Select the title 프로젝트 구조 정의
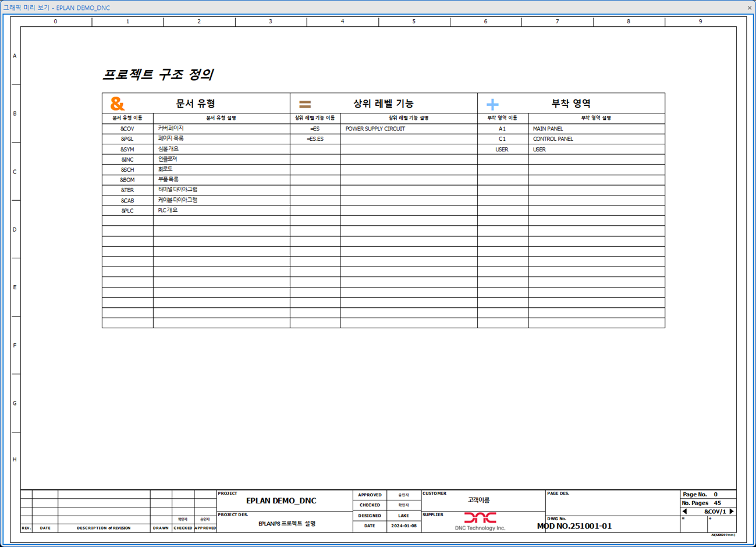Image resolution: width=756 pixels, height=547 pixels. [x=158, y=74]
